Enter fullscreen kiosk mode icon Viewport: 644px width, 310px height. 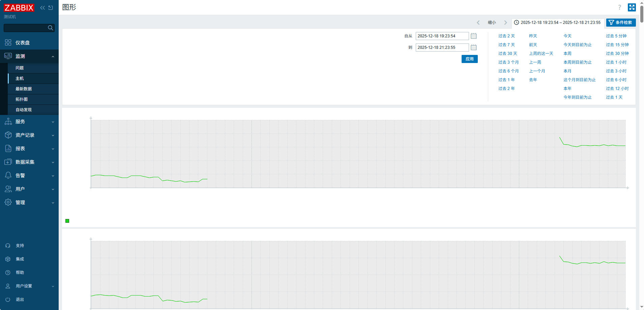tap(632, 7)
